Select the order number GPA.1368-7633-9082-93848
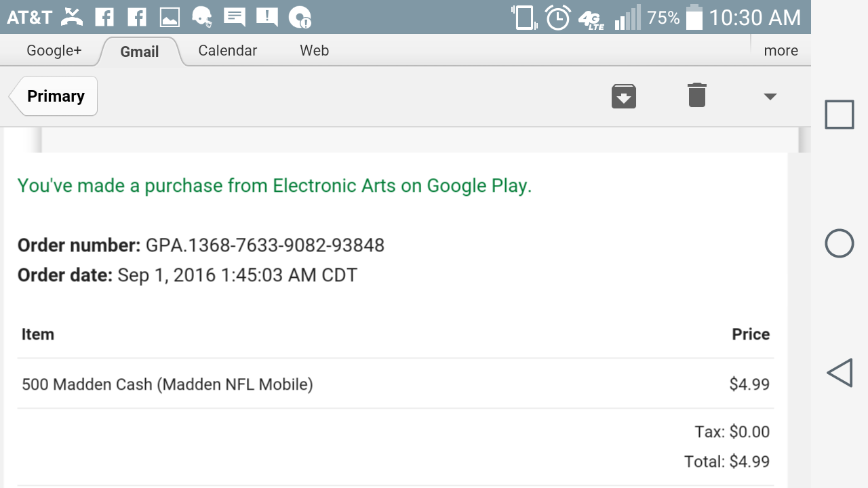 click(x=265, y=245)
